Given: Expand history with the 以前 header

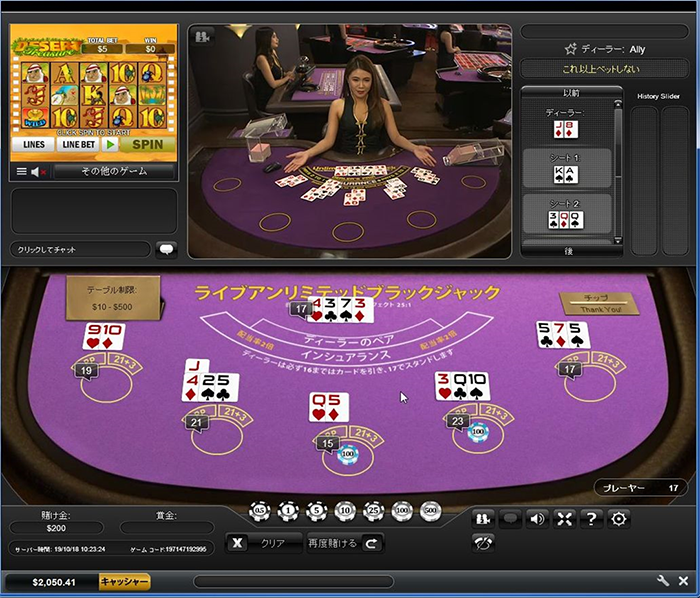Looking at the screenshot, I should pyautogui.click(x=569, y=92).
